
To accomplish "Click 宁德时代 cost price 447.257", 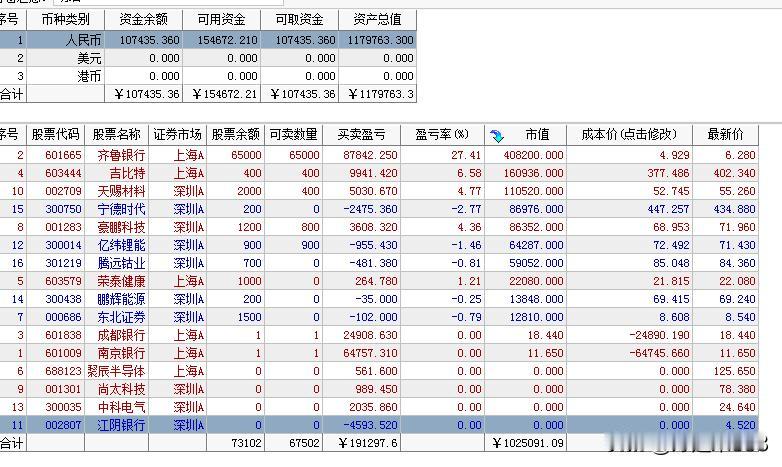I will pos(668,209).
